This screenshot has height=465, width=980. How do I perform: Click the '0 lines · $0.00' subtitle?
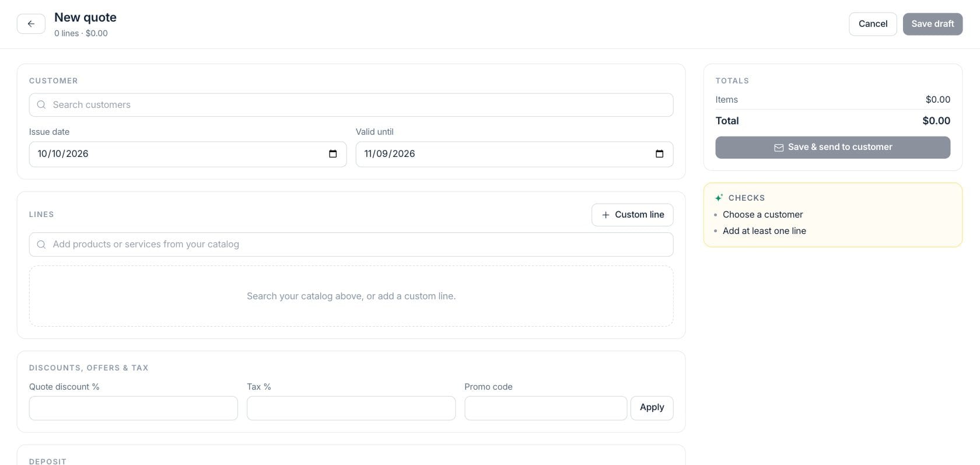pyautogui.click(x=81, y=33)
